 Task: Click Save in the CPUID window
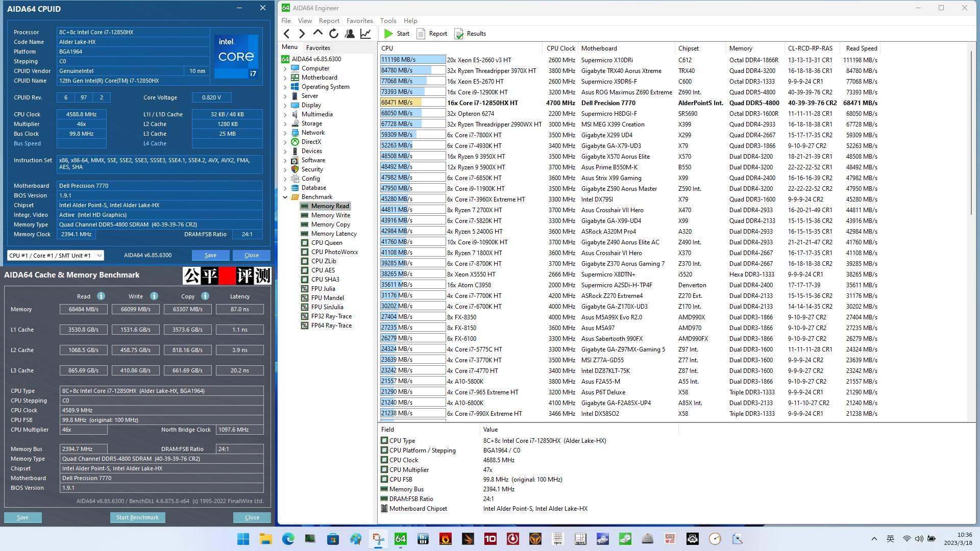[210, 255]
